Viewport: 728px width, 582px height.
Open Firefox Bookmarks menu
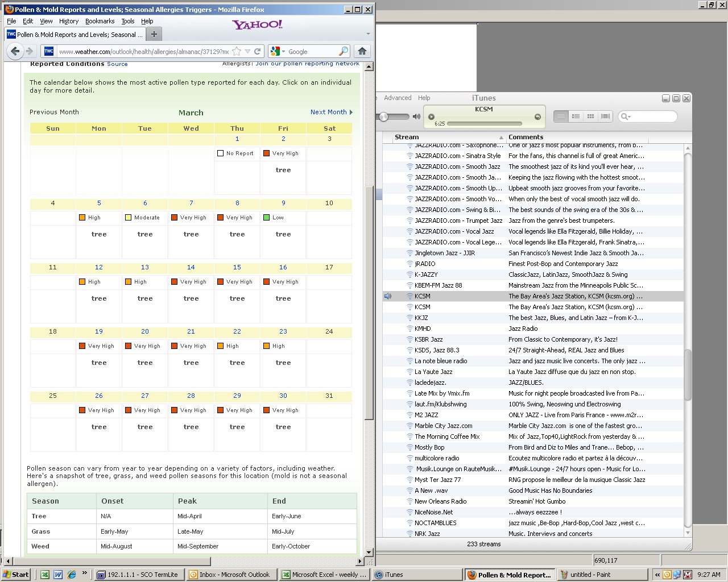(x=100, y=21)
